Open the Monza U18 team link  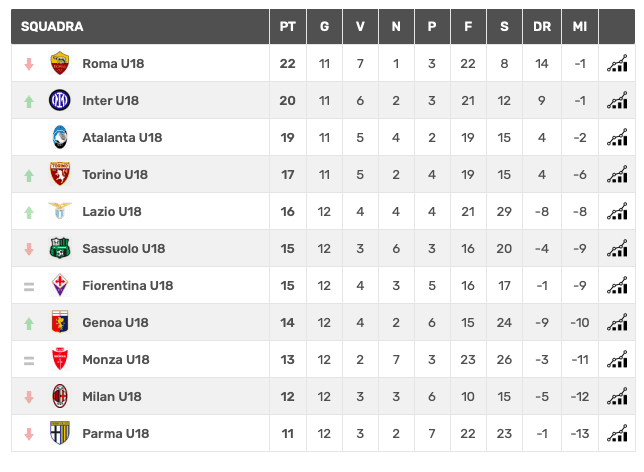pyautogui.click(x=116, y=359)
